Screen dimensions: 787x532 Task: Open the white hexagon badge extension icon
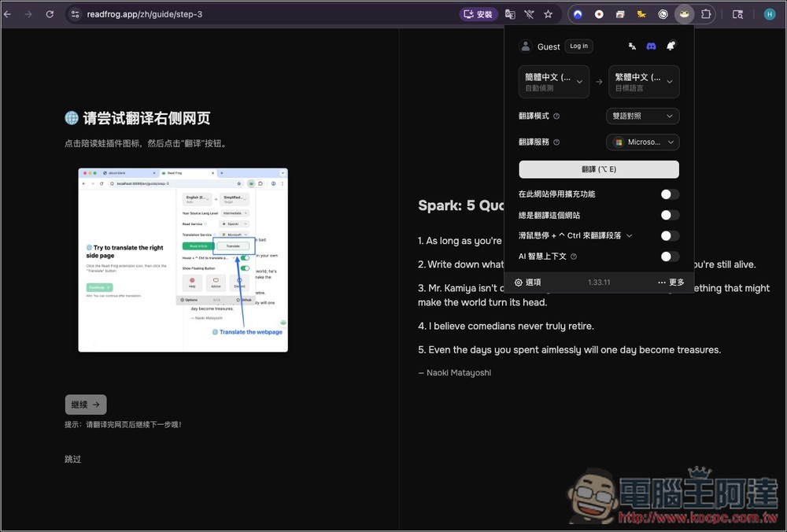click(x=663, y=14)
